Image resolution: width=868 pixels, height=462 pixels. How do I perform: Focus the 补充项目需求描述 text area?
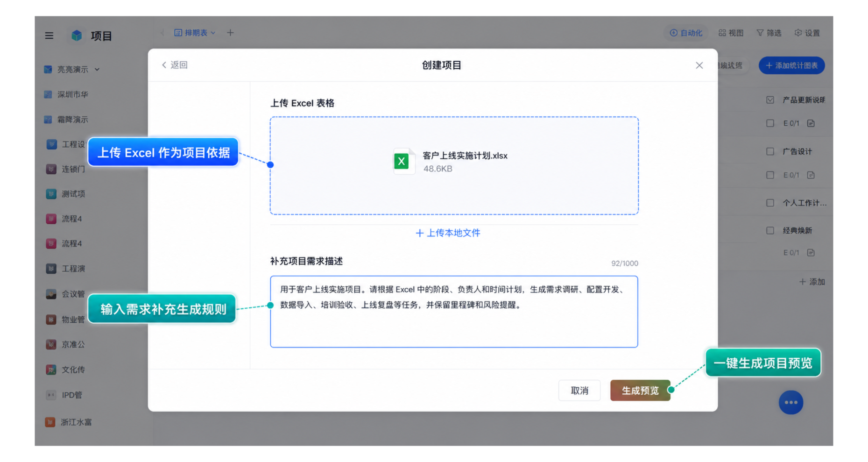[x=454, y=312]
